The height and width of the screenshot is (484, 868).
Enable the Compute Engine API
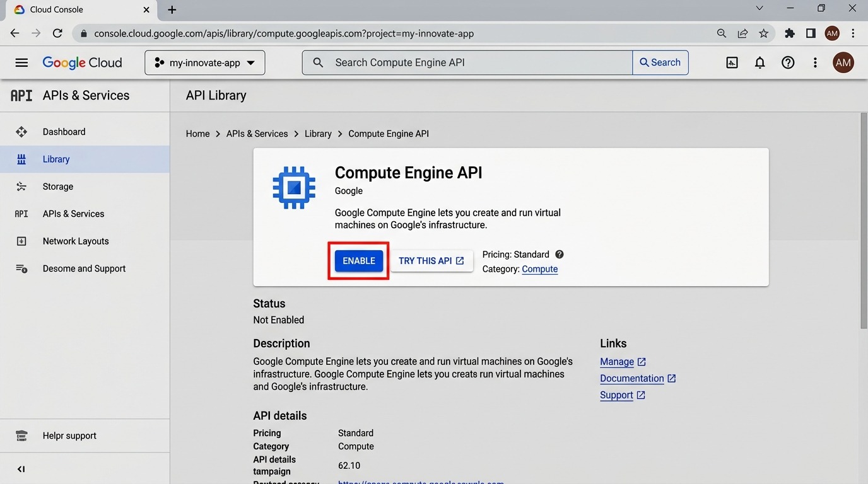pos(359,261)
